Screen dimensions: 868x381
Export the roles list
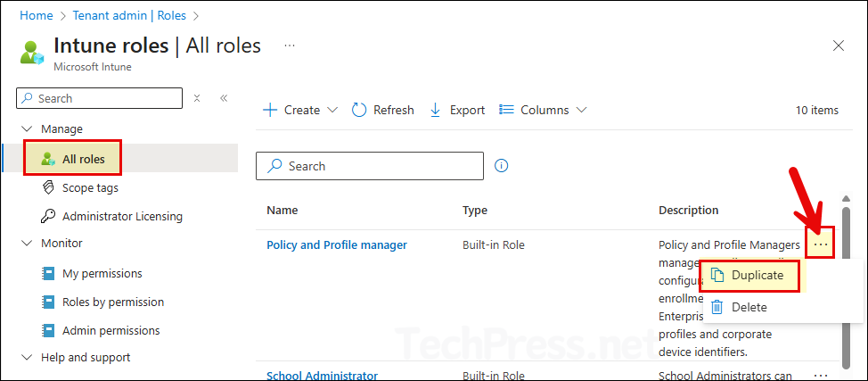(x=457, y=110)
